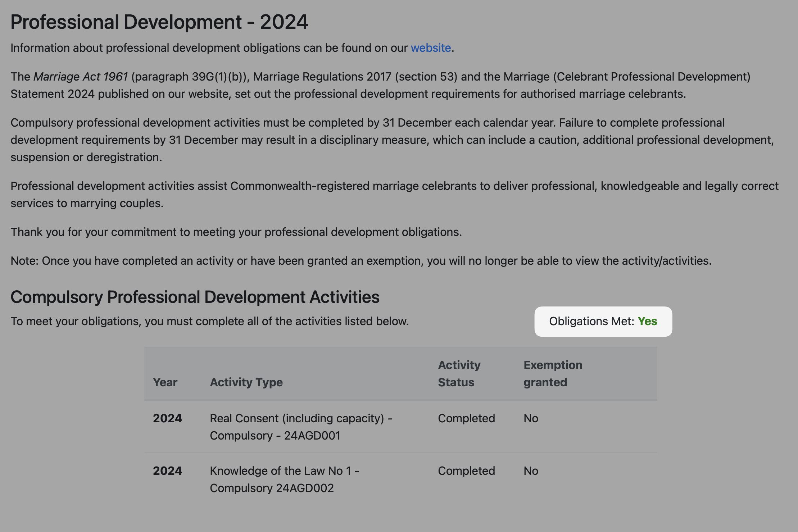Click the Obligations Met status badge
Screen dimensions: 798x532
tap(603, 321)
